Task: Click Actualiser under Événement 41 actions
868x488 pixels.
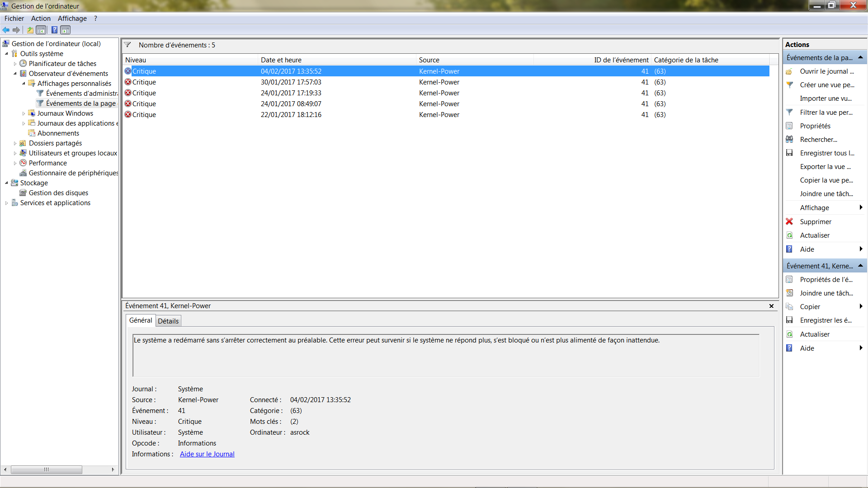Action: (x=815, y=334)
